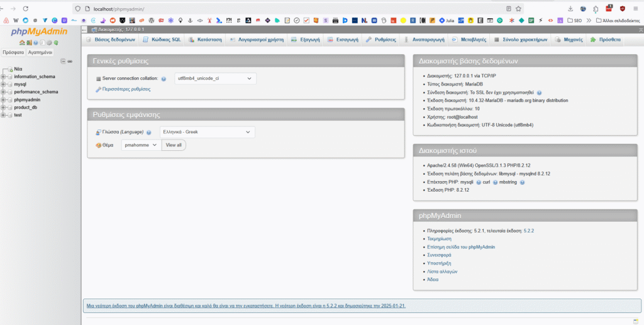Screen dimensions: 644x325
Task: Expand the product_db database tree node
Action: click(x=4, y=107)
